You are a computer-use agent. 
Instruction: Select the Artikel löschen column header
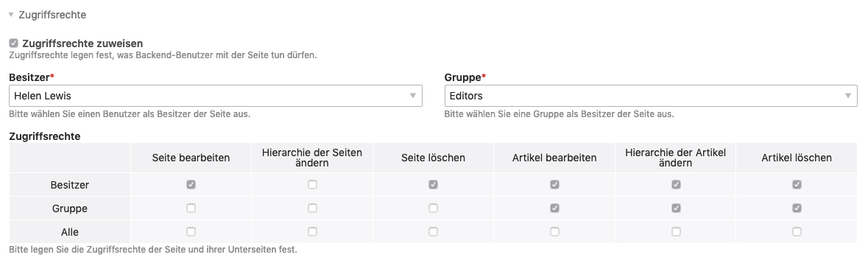pyautogui.click(x=797, y=158)
